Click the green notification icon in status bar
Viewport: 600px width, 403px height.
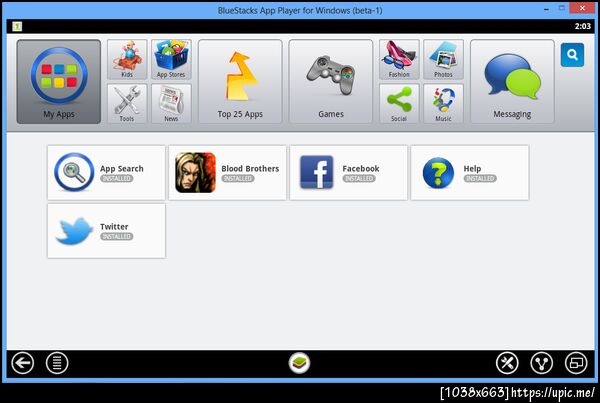(x=17, y=26)
